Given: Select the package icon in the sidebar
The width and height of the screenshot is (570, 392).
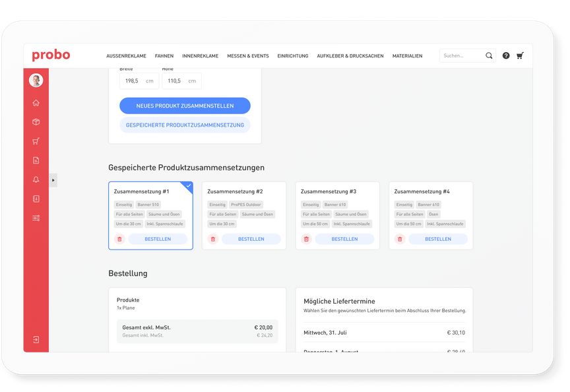Looking at the screenshot, I should (36, 121).
